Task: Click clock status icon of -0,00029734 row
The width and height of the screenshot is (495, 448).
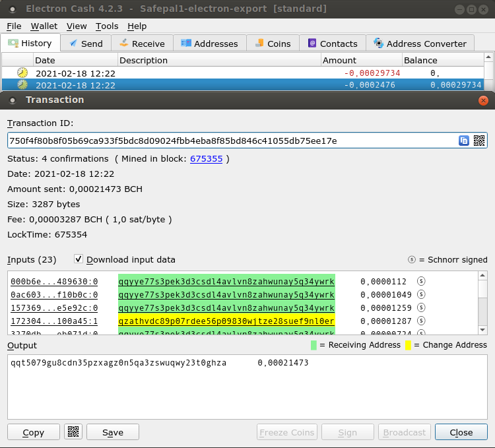Action: click(x=22, y=73)
